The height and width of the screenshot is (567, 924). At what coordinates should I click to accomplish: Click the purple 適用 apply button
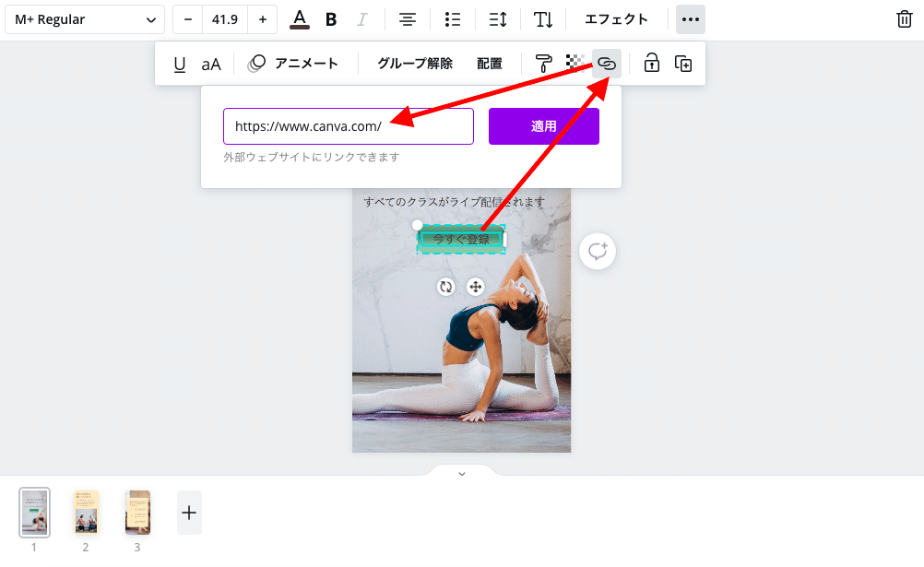tap(544, 126)
